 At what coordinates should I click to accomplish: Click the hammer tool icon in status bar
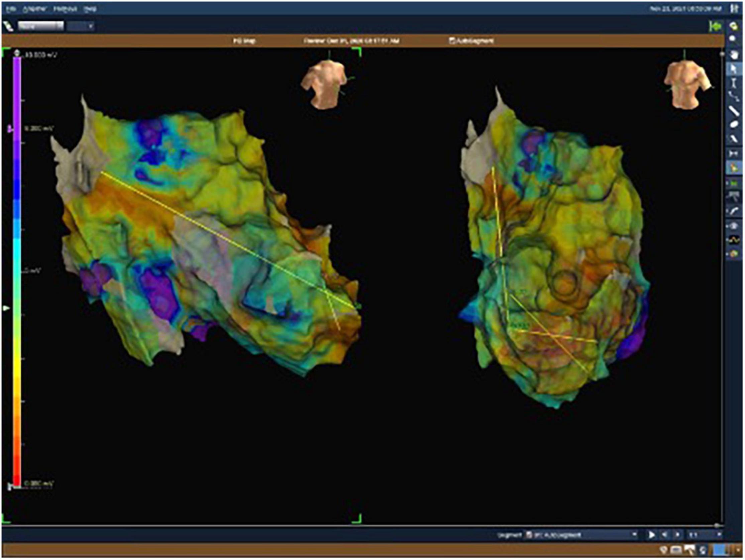coord(689,551)
